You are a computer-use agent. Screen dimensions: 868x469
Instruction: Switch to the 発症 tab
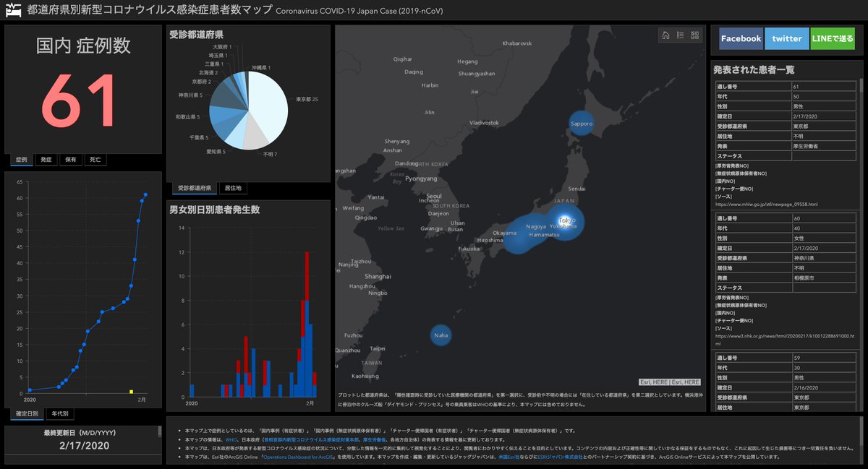pos(46,159)
